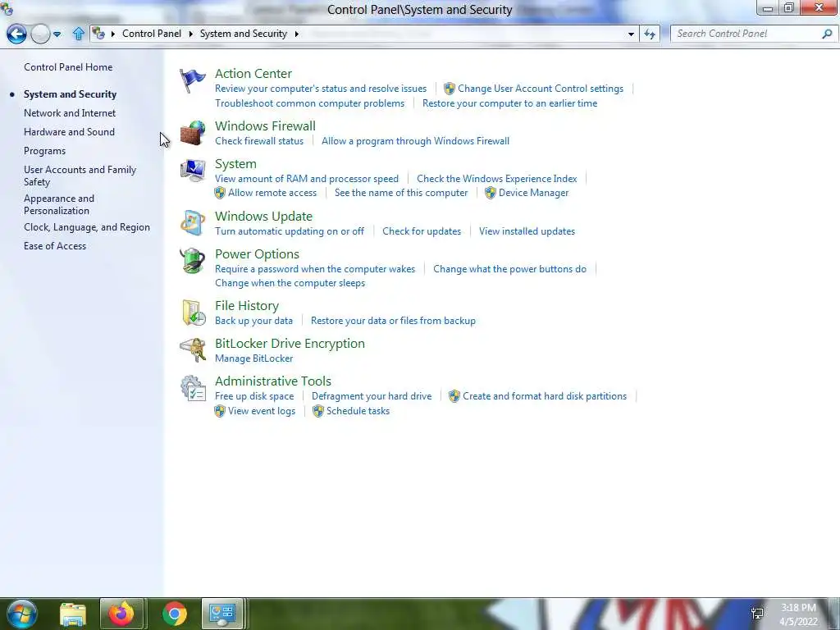
Task: Click Check for updates
Action: (422, 231)
